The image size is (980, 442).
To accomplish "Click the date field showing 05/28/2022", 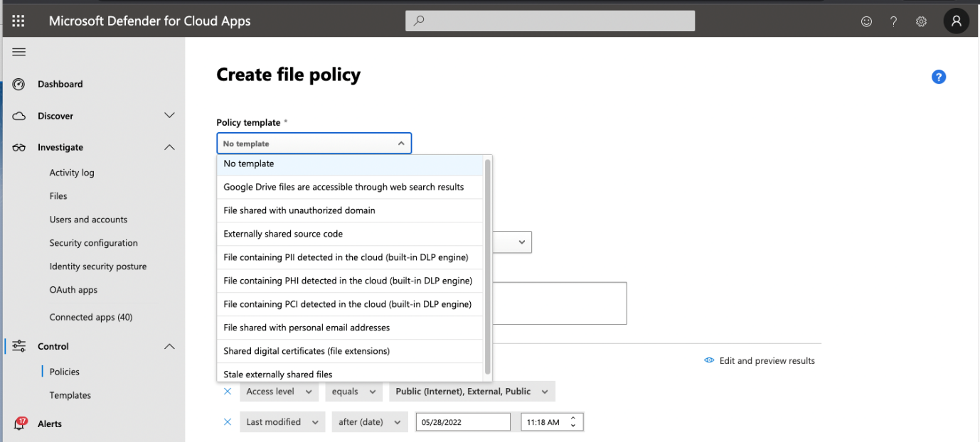I will [462, 421].
